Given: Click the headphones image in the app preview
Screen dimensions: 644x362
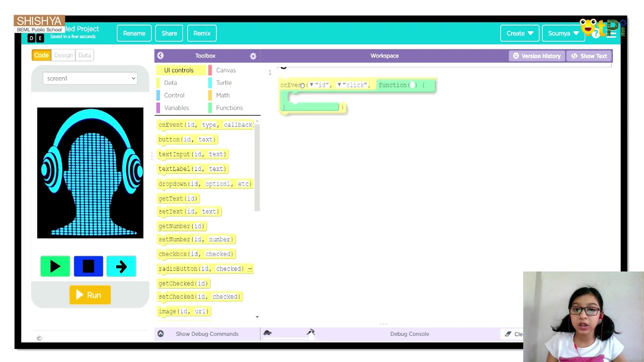Looking at the screenshot, I should (90, 173).
